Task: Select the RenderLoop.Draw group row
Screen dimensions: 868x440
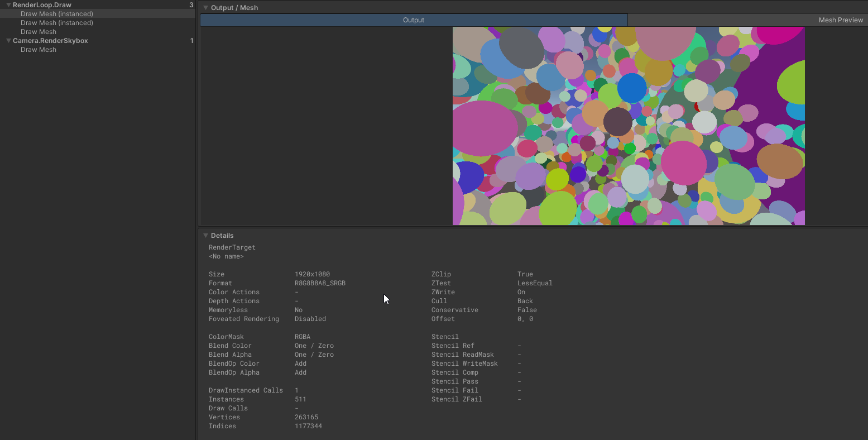Action: coord(98,5)
